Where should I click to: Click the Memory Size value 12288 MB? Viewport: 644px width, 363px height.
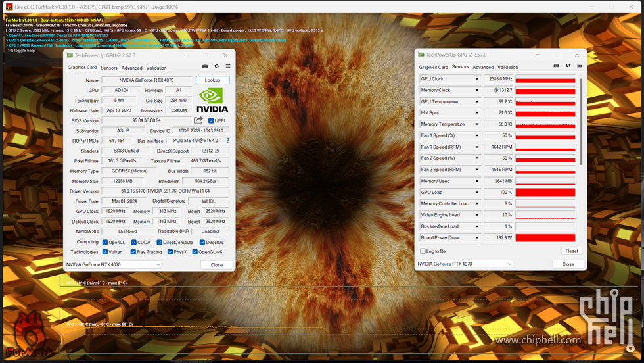click(x=124, y=181)
